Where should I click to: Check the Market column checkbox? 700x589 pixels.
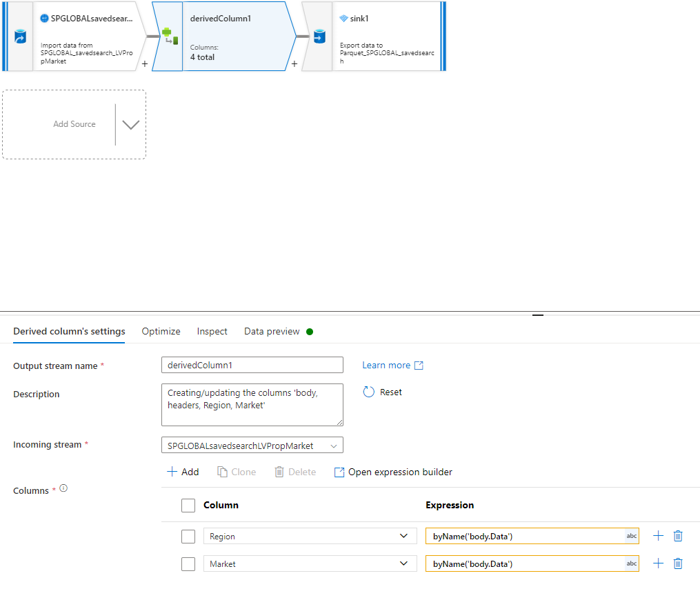click(x=188, y=564)
